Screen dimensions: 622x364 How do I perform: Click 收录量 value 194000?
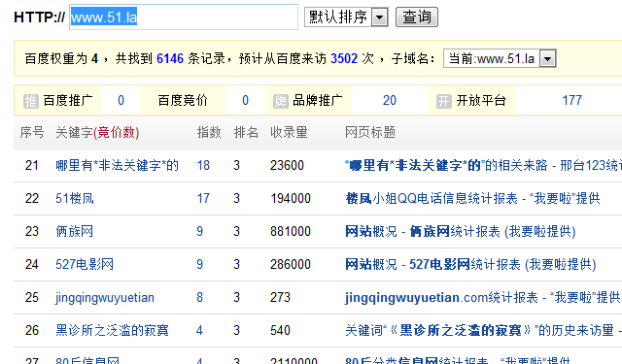pos(291,198)
